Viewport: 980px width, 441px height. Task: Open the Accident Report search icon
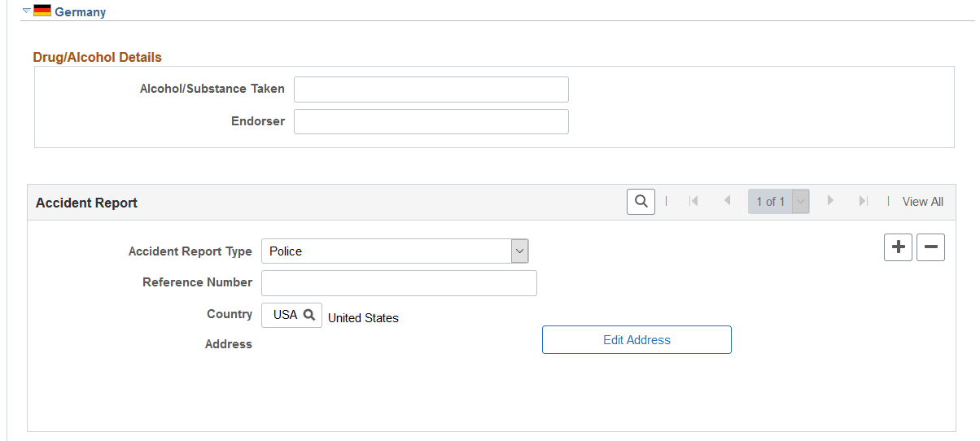pos(641,202)
